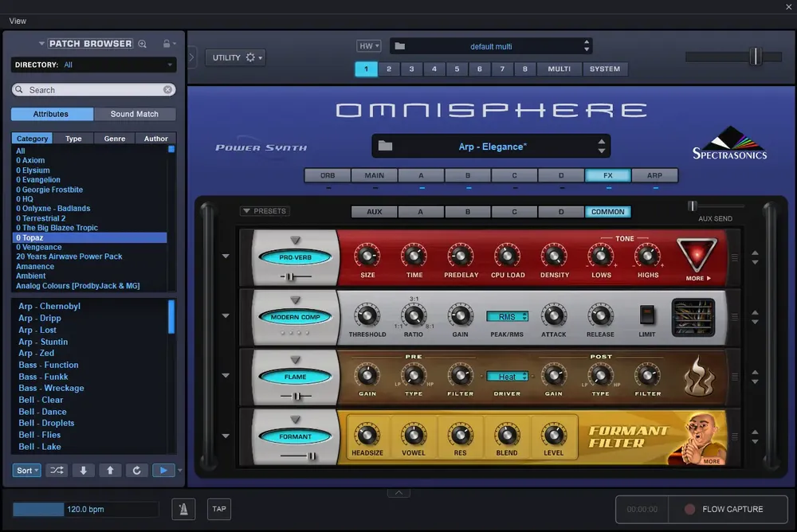Viewport: 797px width, 532px height.
Task: Switch browser to Attributes mode
Action: [x=51, y=114]
